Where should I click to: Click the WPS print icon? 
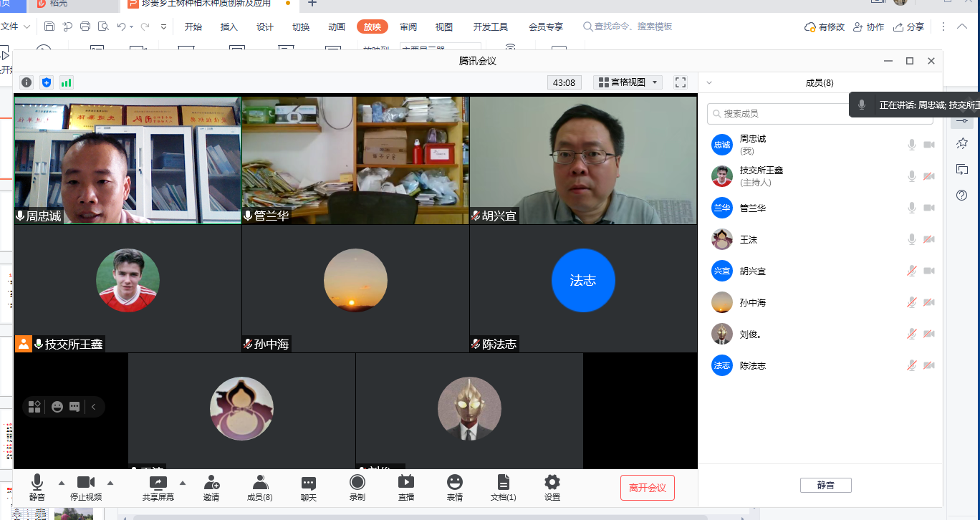tap(85, 27)
